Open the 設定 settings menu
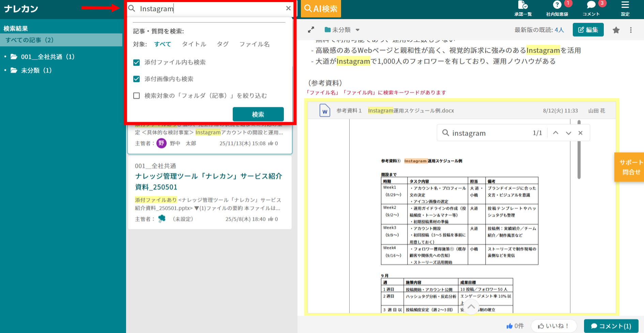The image size is (644, 333). [x=625, y=9]
